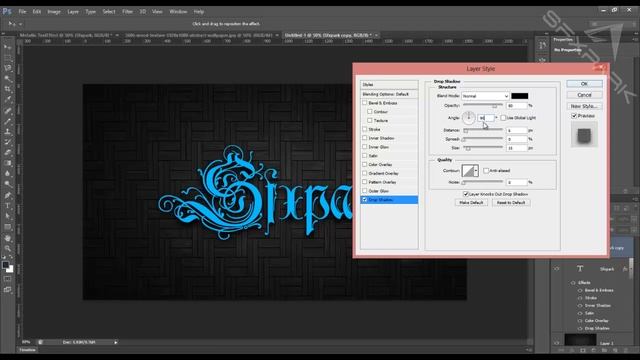
Task: Select the Rectangle shape tool
Action: click(x=8, y=227)
